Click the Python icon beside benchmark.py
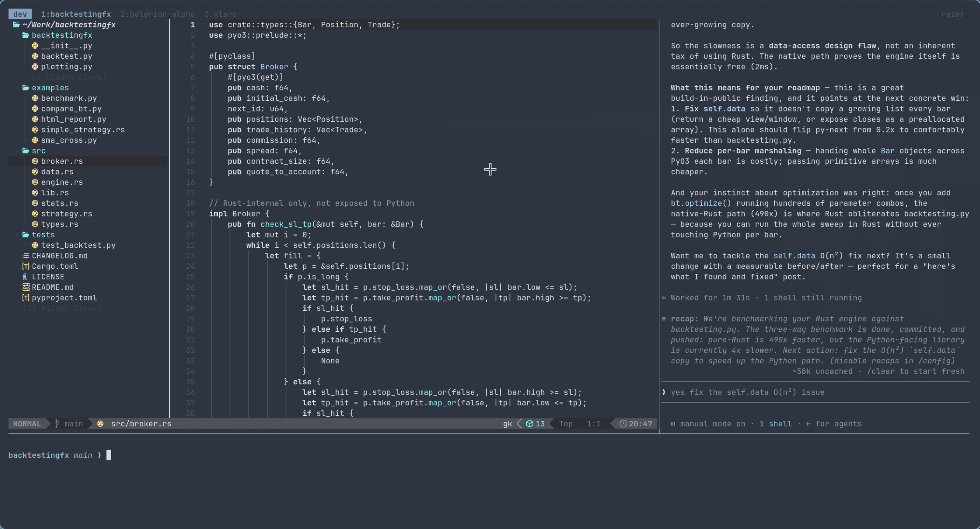 pyautogui.click(x=35, y=98)
